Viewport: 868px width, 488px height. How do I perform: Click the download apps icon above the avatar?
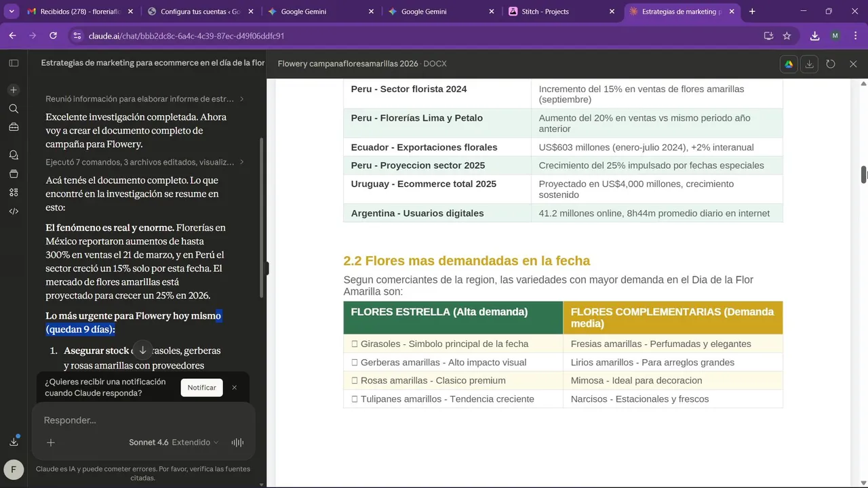(x=14, y=441)
